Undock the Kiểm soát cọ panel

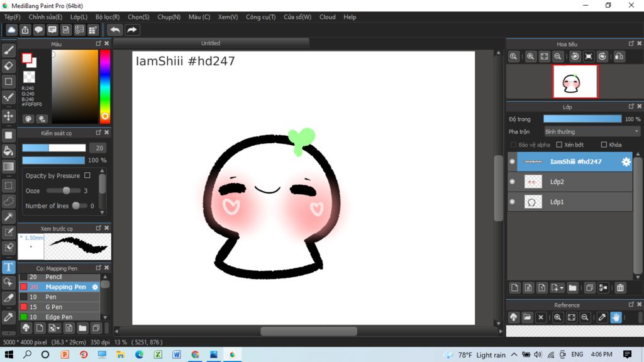coord(98,132)
